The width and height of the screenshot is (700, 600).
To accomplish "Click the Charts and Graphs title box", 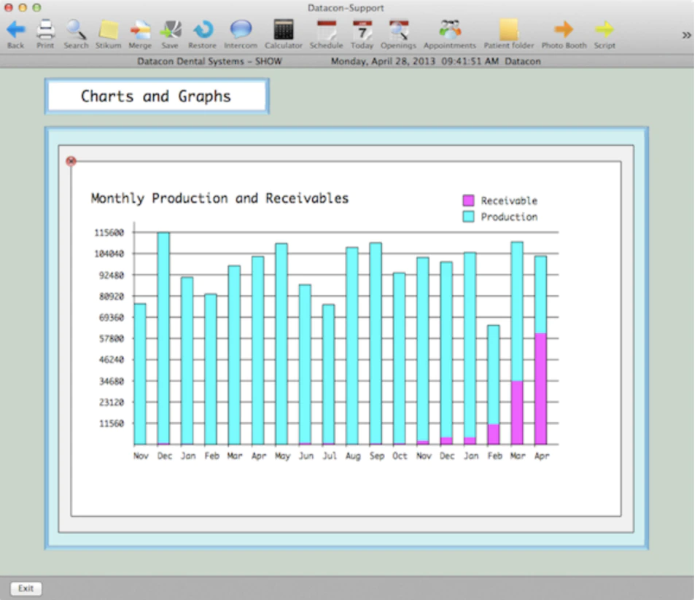I will pos(157,96).
